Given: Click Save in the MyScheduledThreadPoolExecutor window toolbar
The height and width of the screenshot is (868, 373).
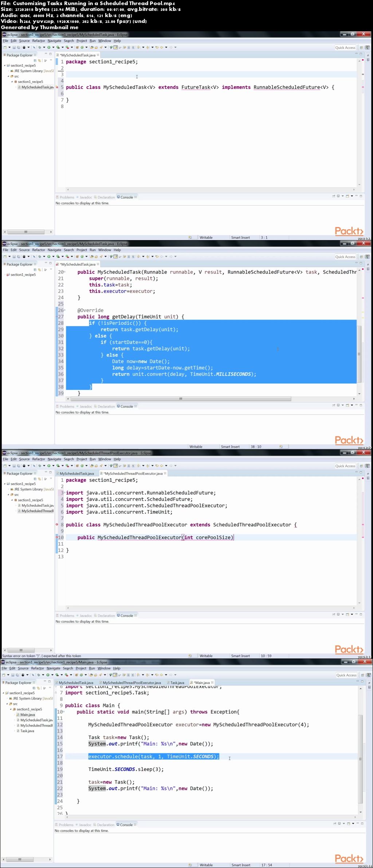Looking at the screenshot, I should (x=14, y=466).
